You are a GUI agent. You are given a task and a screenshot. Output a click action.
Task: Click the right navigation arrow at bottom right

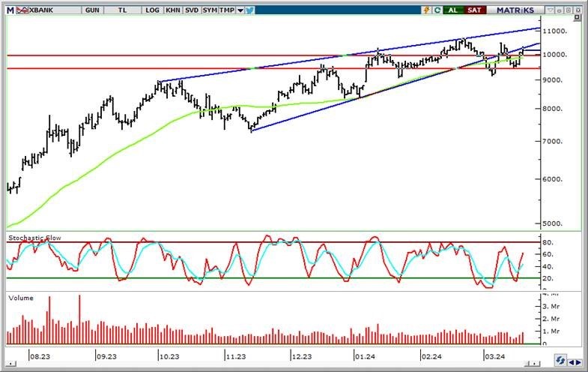578,362
